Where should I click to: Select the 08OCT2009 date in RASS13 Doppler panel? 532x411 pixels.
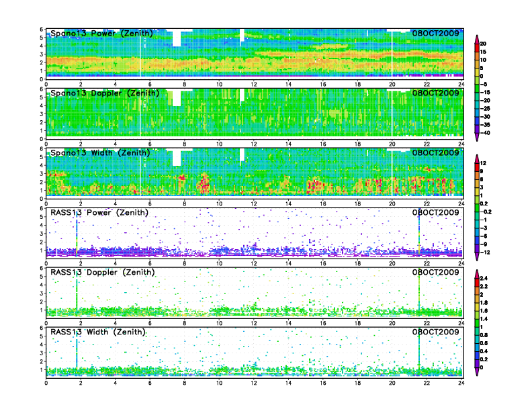[435, 272]
